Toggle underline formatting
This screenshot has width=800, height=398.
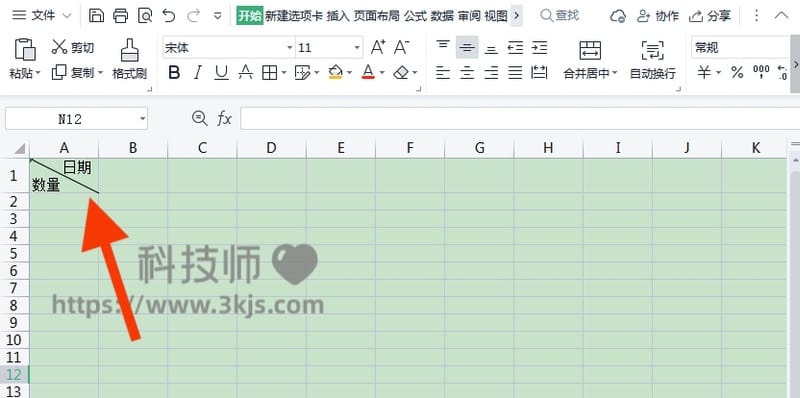click(221, 73)
